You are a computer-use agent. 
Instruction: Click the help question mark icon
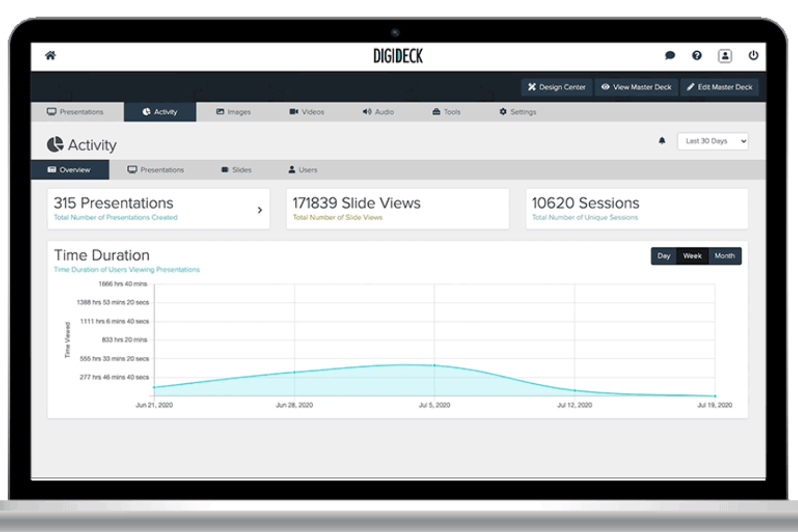(x=697, y=56)
